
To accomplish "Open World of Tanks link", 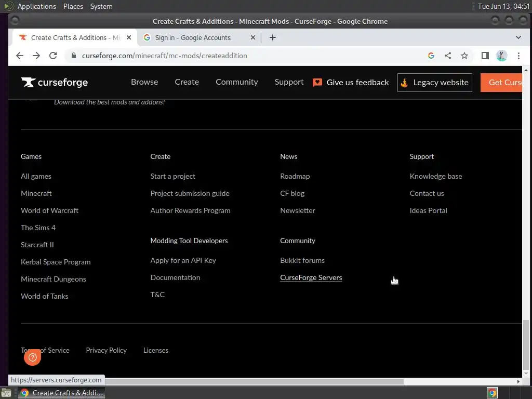I will click(x=45, y=296).
